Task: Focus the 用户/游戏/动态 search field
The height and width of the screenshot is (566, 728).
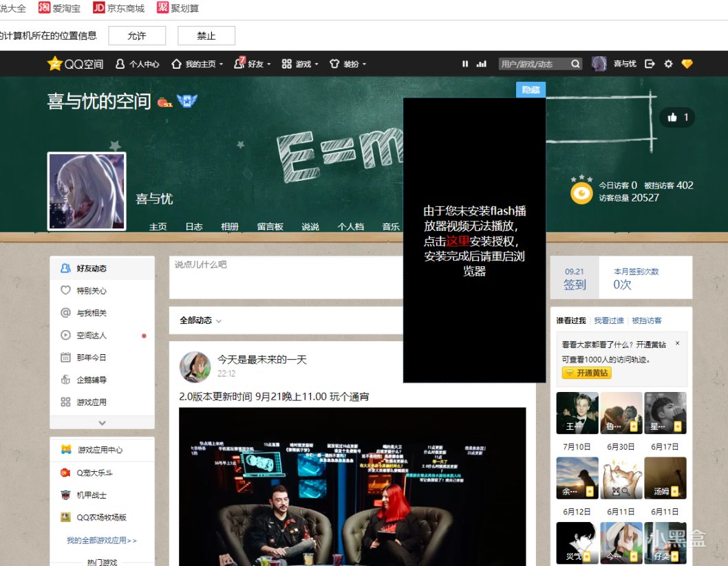Action: click(534, 64)
